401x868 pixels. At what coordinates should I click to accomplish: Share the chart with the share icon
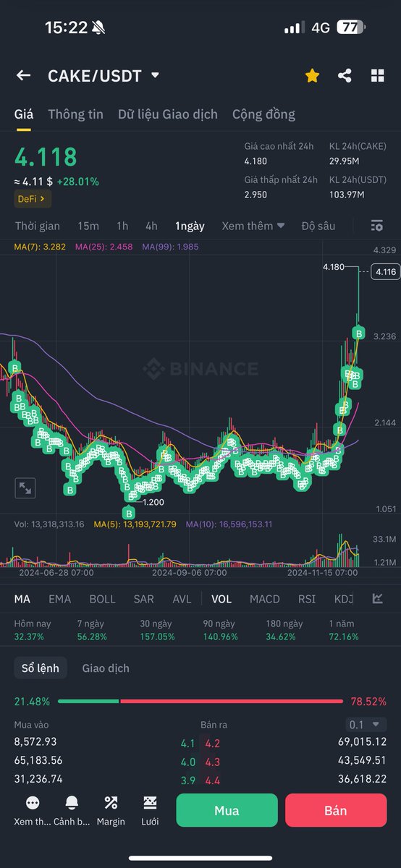click(345, 75)
